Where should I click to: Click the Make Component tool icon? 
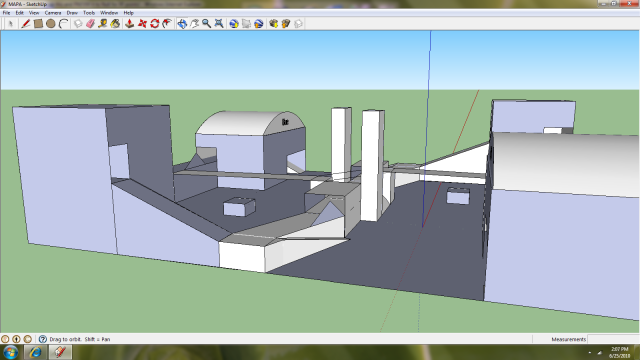78,24
